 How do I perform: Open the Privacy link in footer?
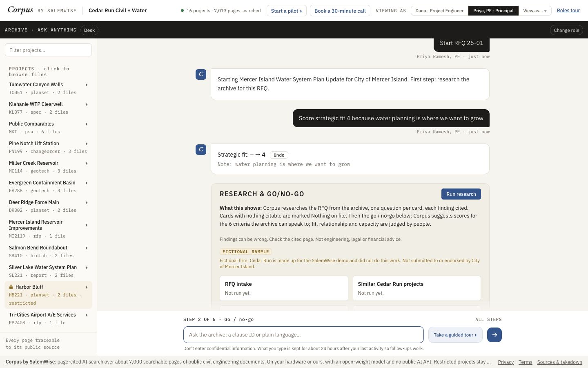point(506,362)
